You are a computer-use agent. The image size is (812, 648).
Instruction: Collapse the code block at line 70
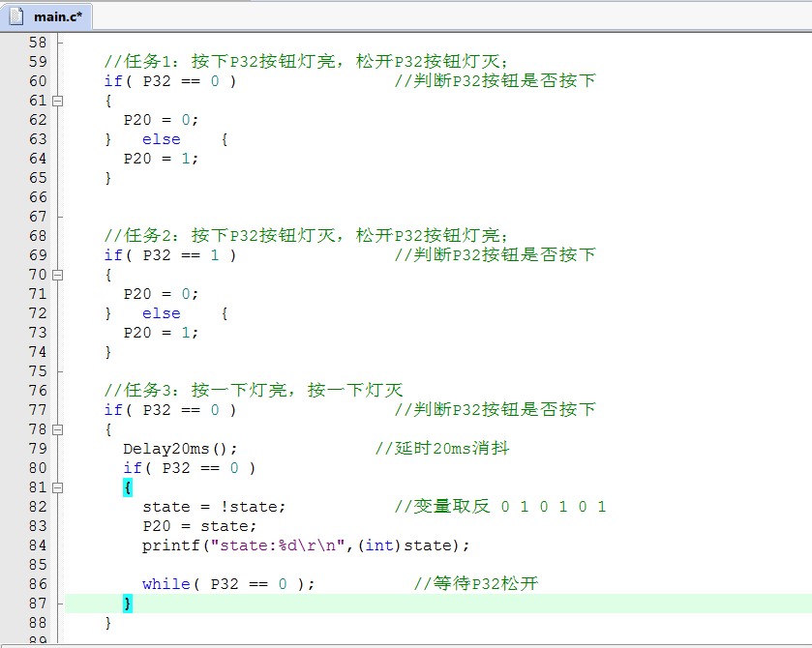tap(58, 275)
